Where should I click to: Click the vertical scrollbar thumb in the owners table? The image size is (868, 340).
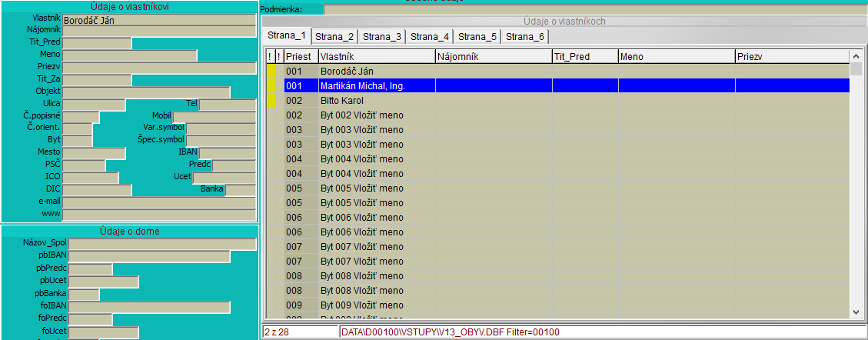(x=856, y=68)
